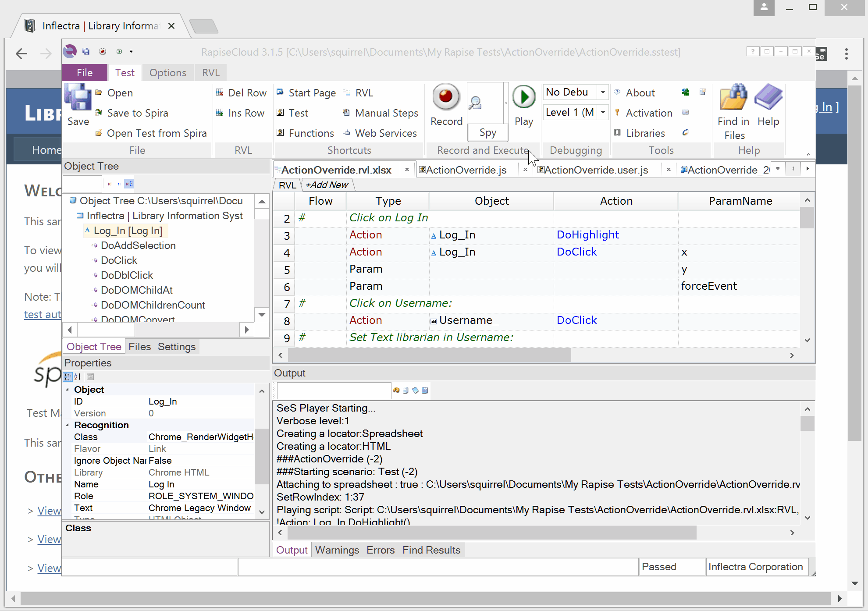Toggle categorized view in Properties toolbar

pyautogui.click(x=68, y=377)
